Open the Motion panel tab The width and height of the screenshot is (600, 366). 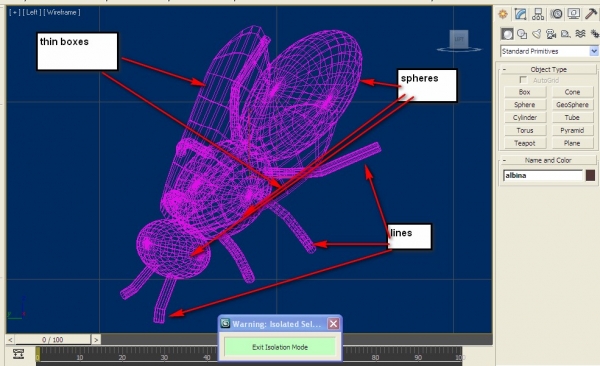(x=556, y=15)
